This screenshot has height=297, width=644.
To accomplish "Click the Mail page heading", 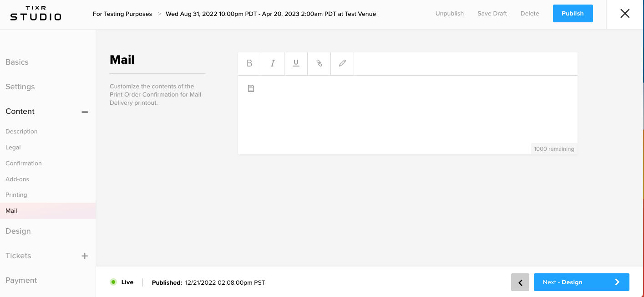I will [x=122, y=60].
